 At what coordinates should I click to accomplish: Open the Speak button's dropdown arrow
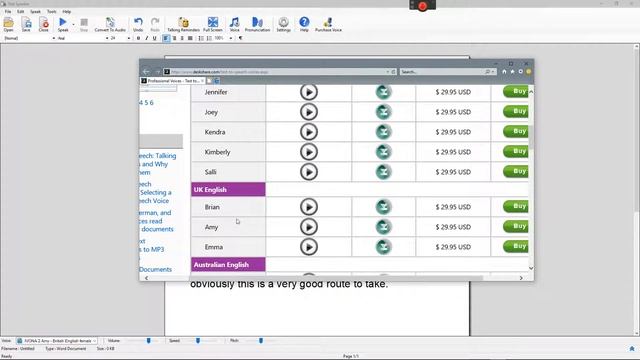click(x=73, y=24)
